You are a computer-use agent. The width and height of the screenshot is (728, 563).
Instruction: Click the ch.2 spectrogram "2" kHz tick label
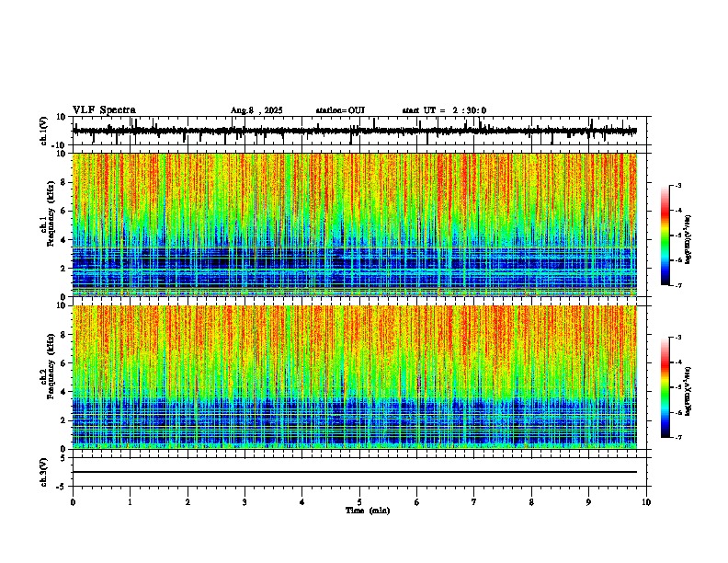pos(63,420)
